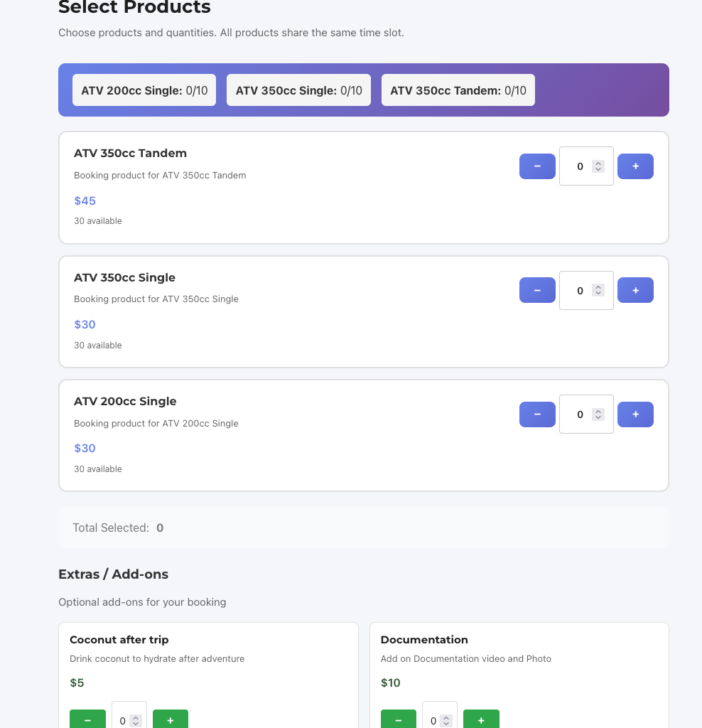Remove one ATV 200cc Single with minus
The width and height of the screenshot is (702, 728).
537,414
